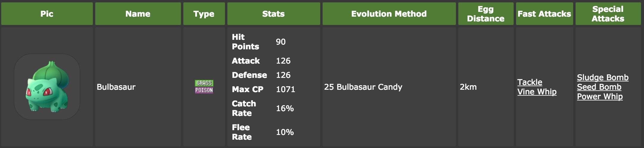Click the Name column header
This screenshot has height=148, width=644.
(x=138, y=14)
